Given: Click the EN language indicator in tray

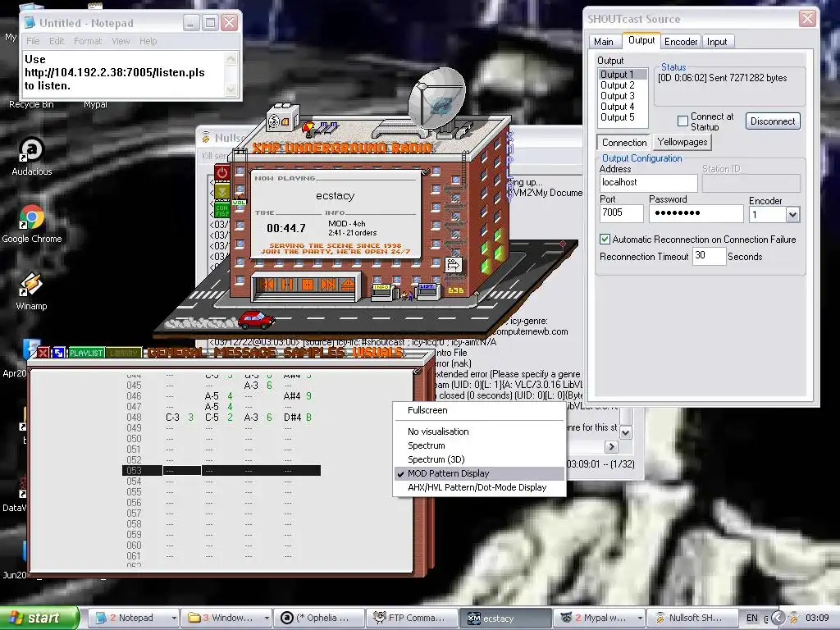Looking at the screenshot, I should (x=752, y=618).
